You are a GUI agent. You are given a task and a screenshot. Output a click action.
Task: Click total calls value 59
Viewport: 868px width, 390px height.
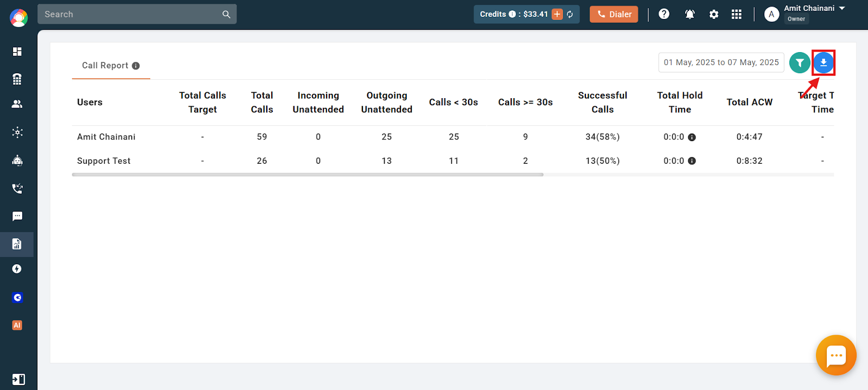262,137
